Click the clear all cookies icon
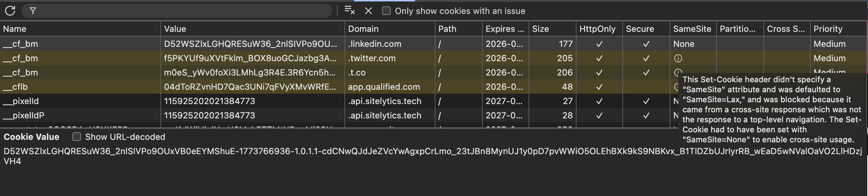This screenshot has width=868, height=196. 349,11
